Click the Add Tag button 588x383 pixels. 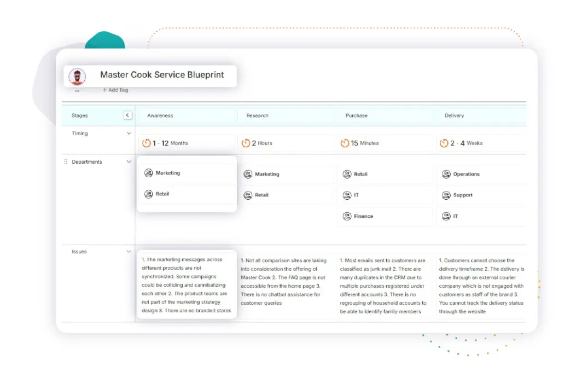click(x=115, y=90)
